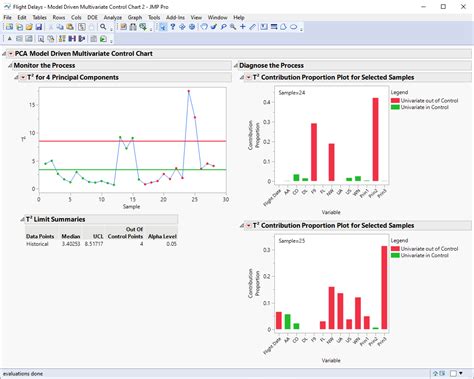Open the File menu
Screen dimensions: 474x379
pyautogui.click(x=7, y=17)
